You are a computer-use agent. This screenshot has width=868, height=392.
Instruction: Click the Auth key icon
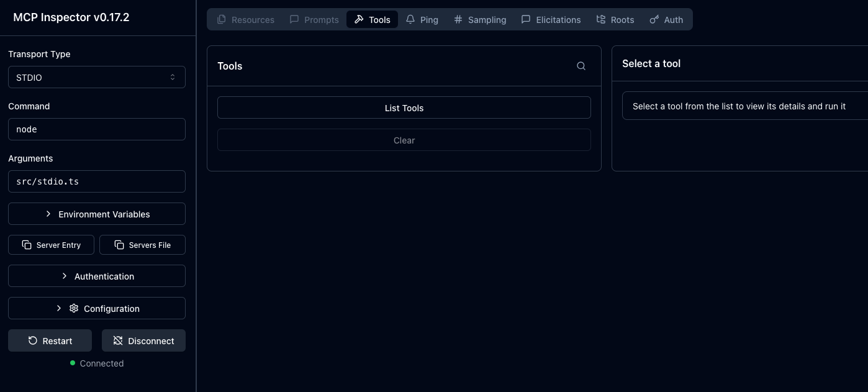654,19
